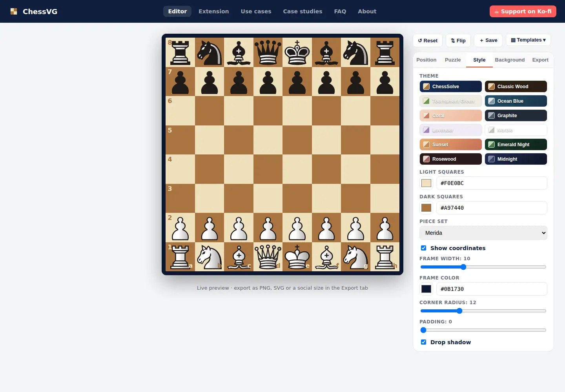Toggle Show coordinates checkbox
Viewport: 565px width, 392px height.
tap(423, 248)
